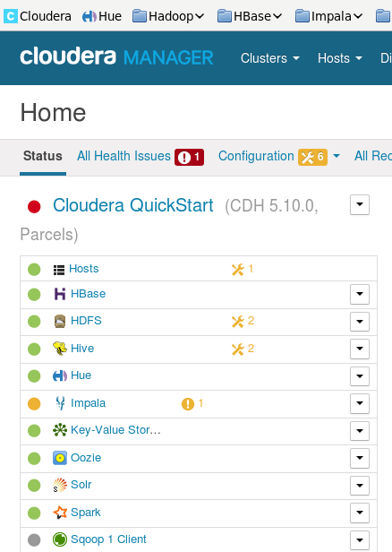
Task: Open Hosts configuration wrench indicator
Action: tap(243, 270)
